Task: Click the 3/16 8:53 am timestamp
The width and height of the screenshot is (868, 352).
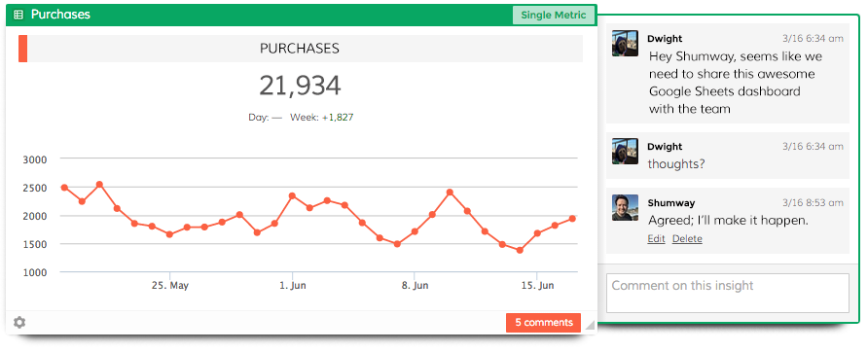Action: pos(813,203)
